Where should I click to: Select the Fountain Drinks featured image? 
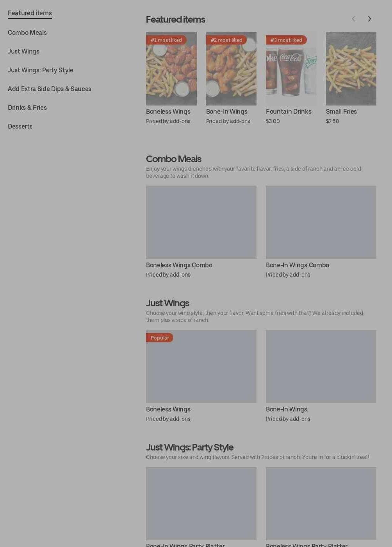[291, 69]
